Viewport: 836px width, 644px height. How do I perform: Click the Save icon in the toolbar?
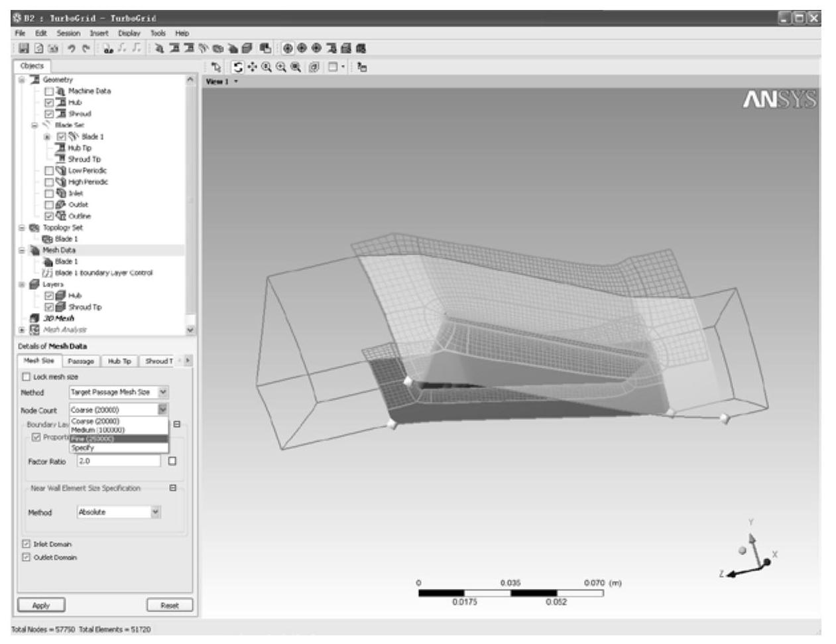(x=24, y=48)
